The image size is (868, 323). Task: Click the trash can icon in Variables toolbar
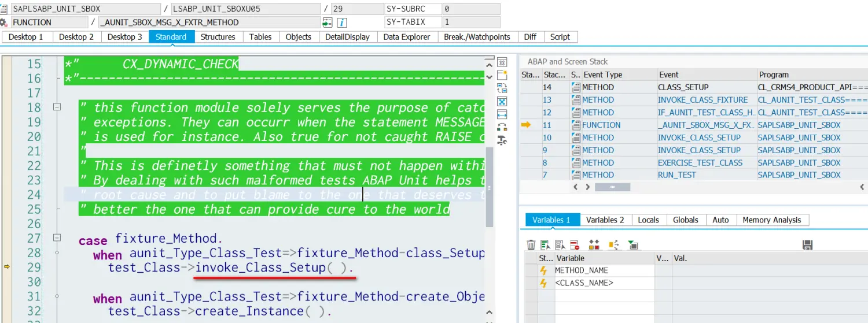[x=531, y=245]
